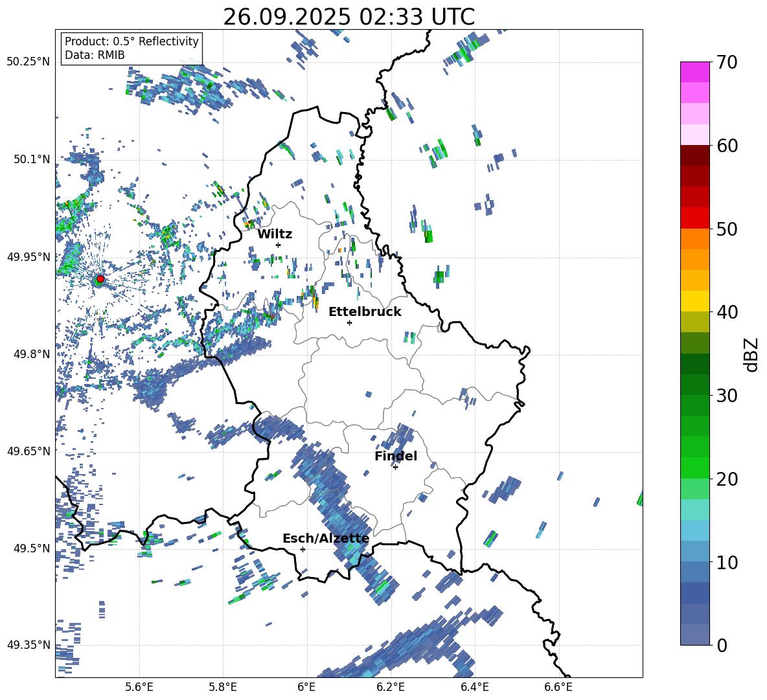The image size is (767, 700).
Task: Click the Ettelbruck city label
Action: pyautogui.click(x=365, y=311)
